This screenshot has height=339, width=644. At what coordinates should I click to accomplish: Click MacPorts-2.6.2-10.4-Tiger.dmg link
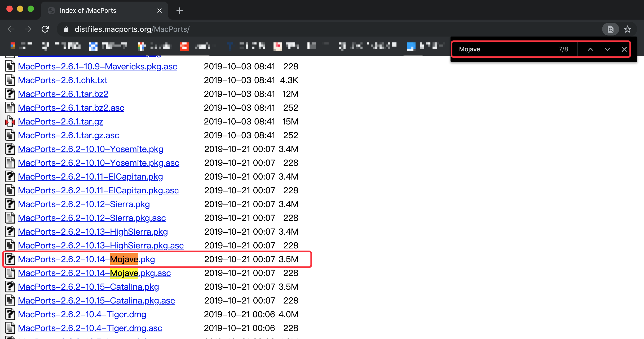click(x=82, y=314)
